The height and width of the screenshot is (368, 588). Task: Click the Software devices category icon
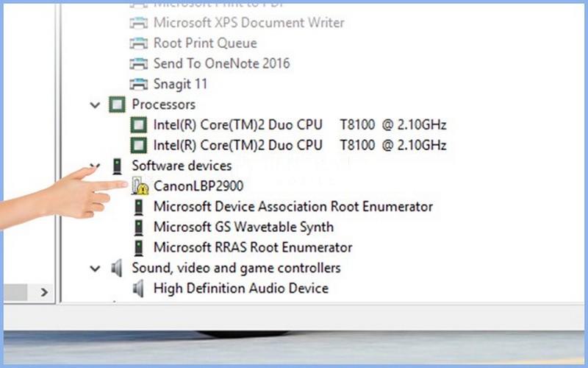[116, 166]
